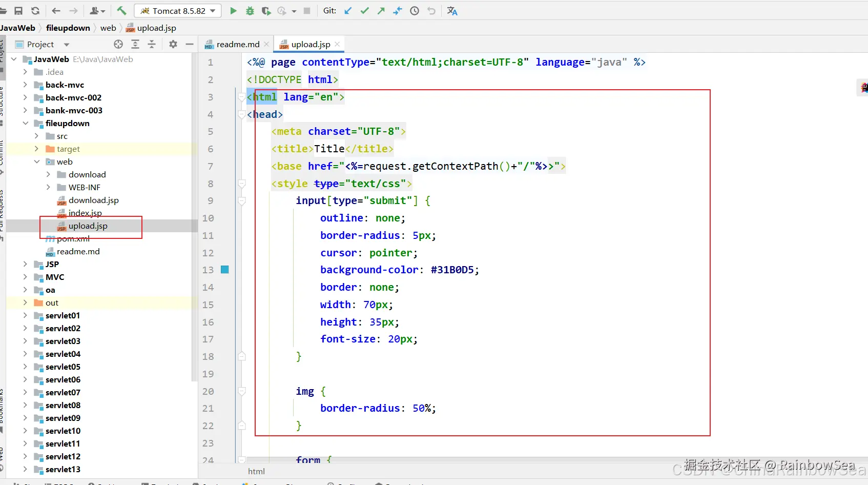This screenshot has width=868, height=485.
Task: Commit changes using the Git checkmark
Action: (x=364, y=11)
